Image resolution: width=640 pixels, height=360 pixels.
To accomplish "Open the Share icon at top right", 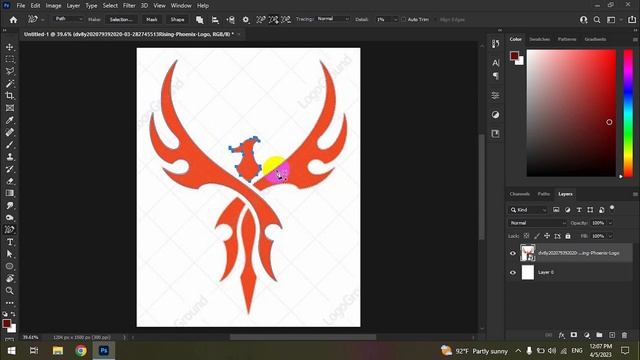I will click(632, 20).
